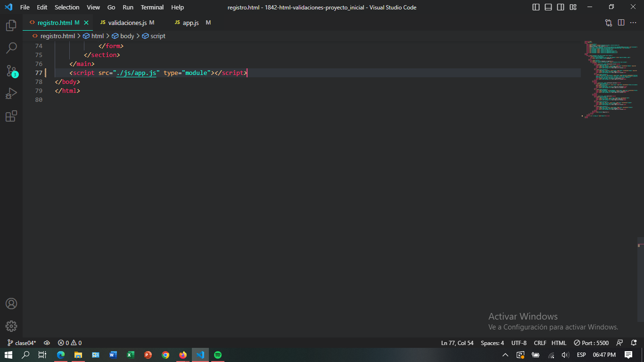
Task: Toggle the Panel layout icon
Action: click(548, 7)
